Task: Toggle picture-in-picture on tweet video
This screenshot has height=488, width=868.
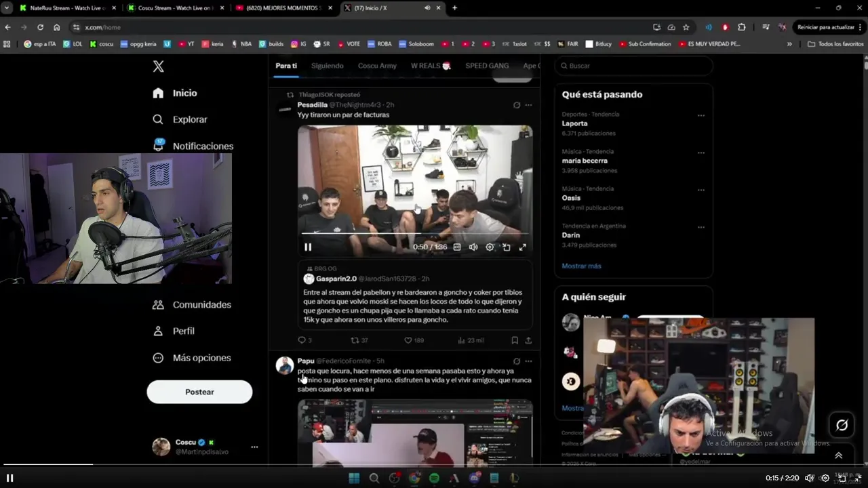Action: point(506,247)
